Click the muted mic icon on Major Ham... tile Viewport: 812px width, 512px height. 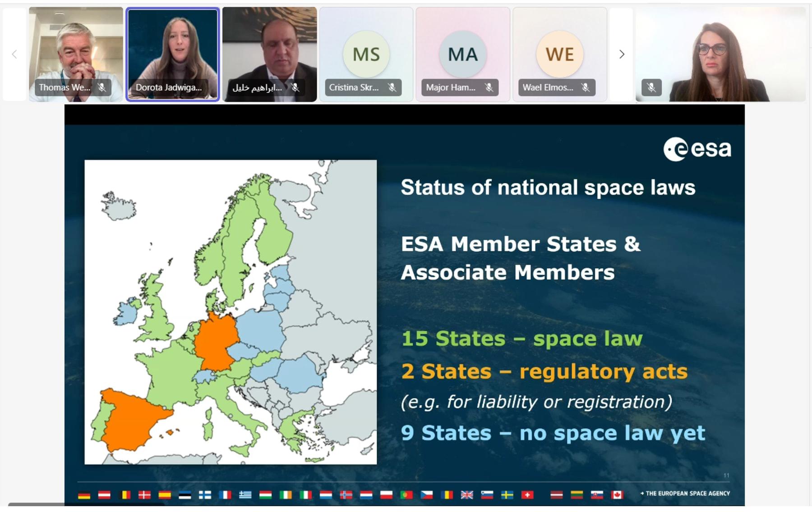point(489,87)
